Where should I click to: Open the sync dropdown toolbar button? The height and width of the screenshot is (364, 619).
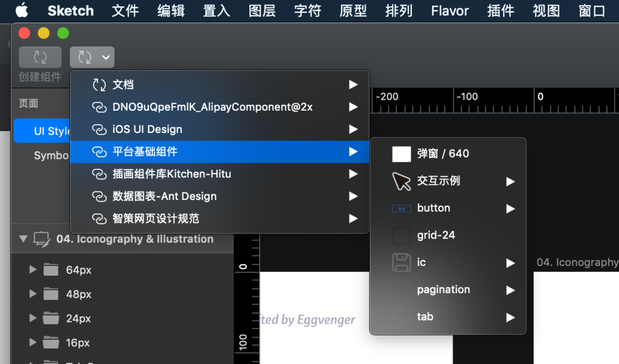click(92, 57)
